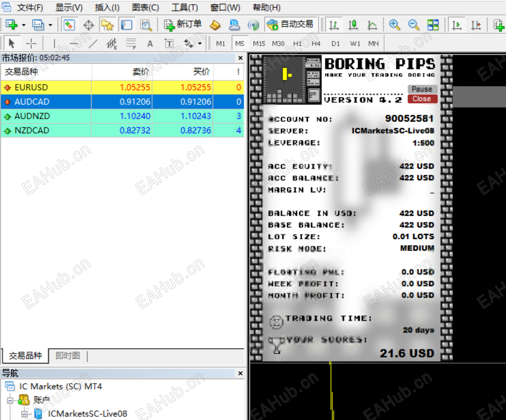Switch to line chart display

tap(372, 25)
